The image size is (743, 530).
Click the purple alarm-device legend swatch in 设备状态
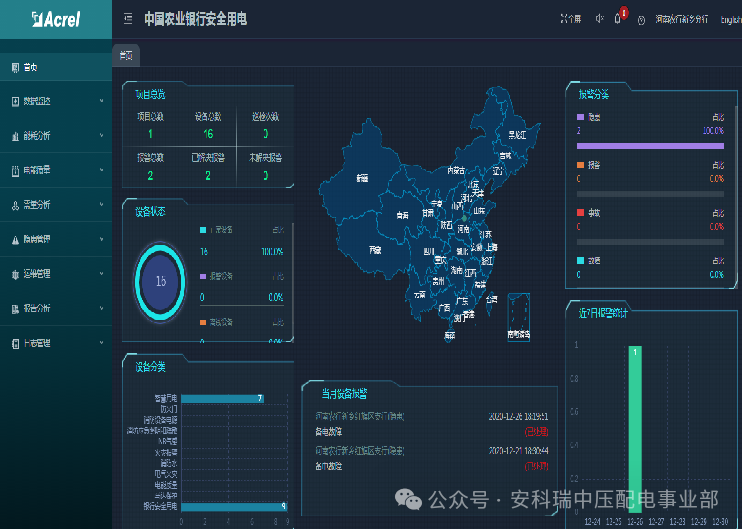click(203, 276)
